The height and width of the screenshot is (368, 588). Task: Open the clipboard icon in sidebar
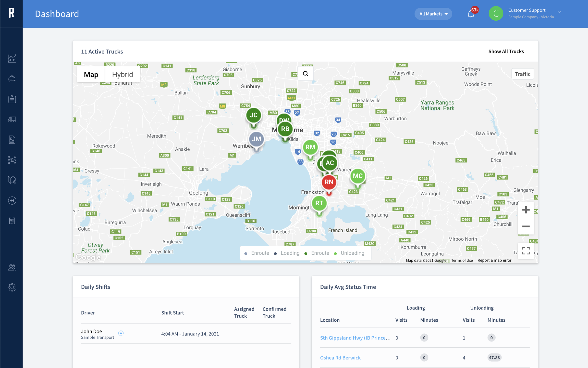[12, 99]
